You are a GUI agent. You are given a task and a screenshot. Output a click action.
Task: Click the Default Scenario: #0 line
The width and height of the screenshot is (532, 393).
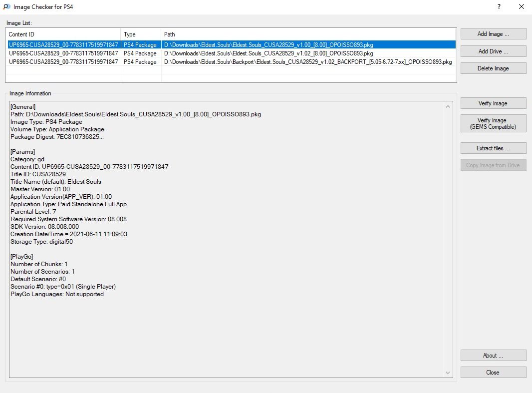click(x=38, y=279)
